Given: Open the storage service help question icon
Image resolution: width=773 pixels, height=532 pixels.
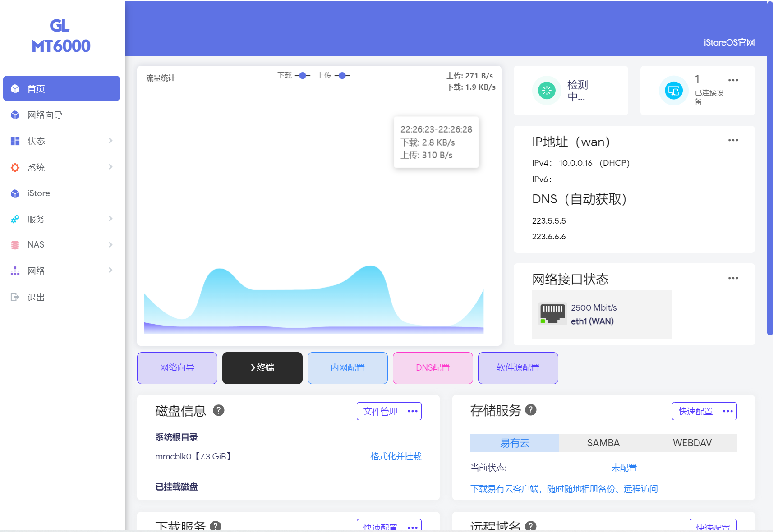Looking at the screenshot, I should (x=531, y=410).
